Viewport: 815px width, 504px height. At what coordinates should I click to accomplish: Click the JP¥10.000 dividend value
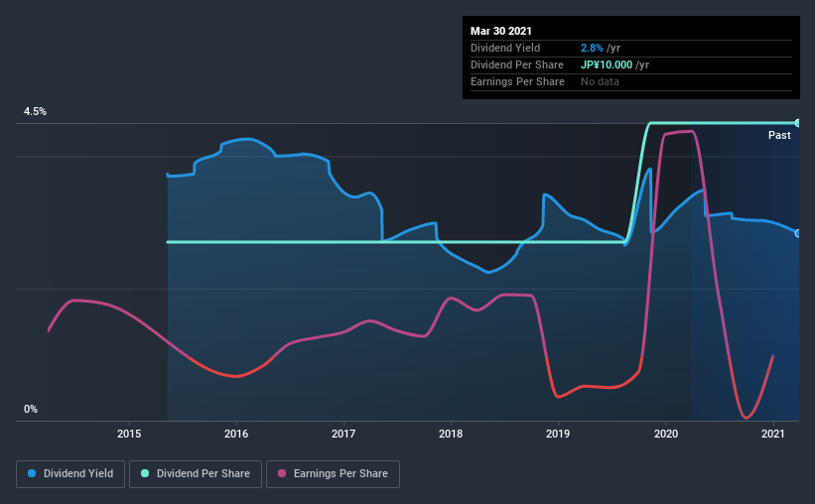point(607,64)
